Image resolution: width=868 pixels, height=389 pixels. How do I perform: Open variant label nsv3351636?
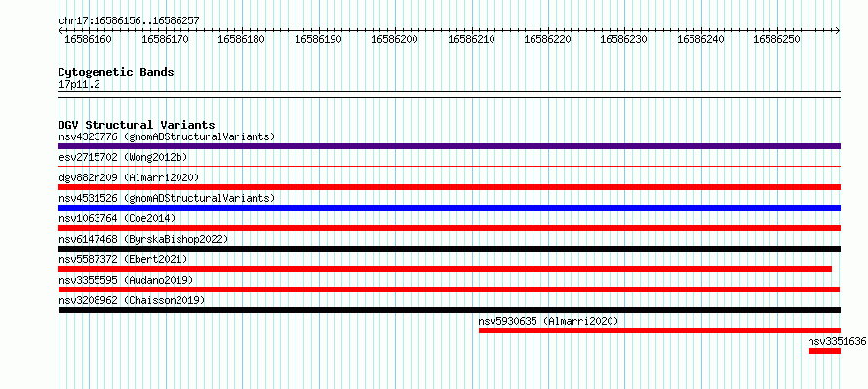click(x=837, y=341)
